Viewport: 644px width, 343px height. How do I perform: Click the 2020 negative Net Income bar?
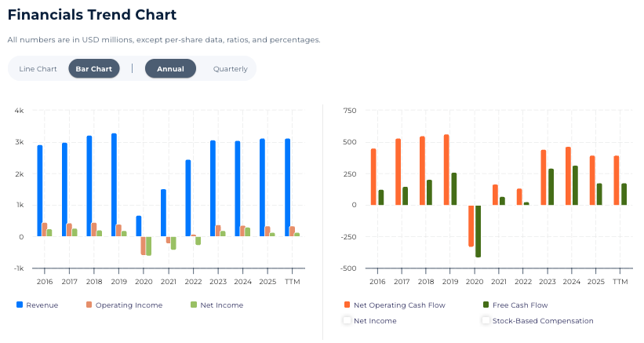149,246
